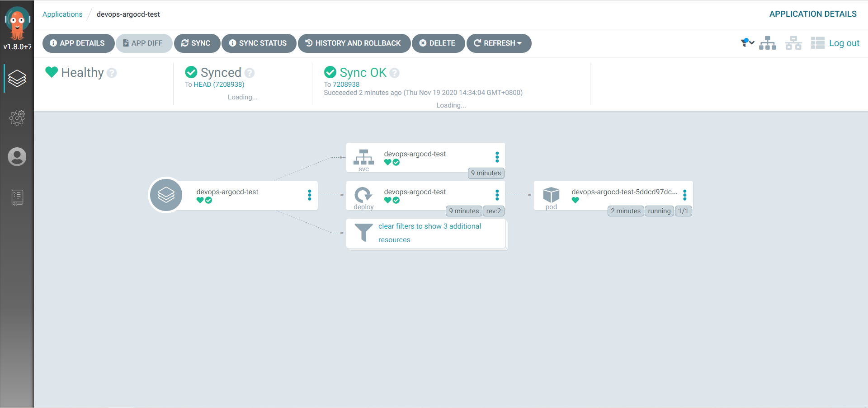Click the Healthy status heart icon

coord(52,72)
